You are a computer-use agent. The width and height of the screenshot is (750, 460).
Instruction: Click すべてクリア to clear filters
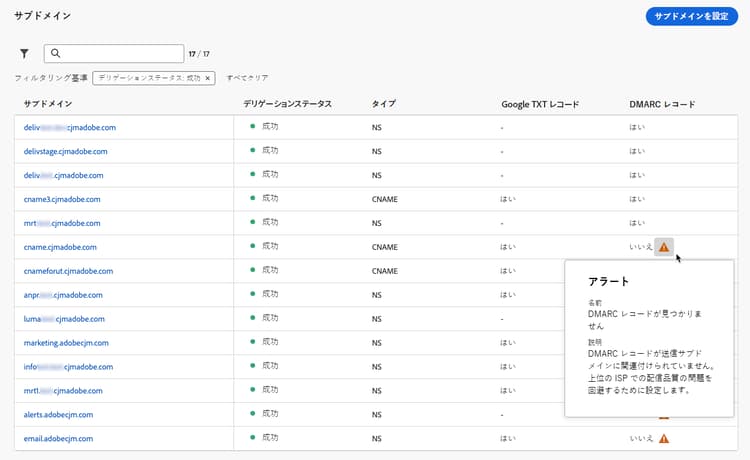pos(247,78)
